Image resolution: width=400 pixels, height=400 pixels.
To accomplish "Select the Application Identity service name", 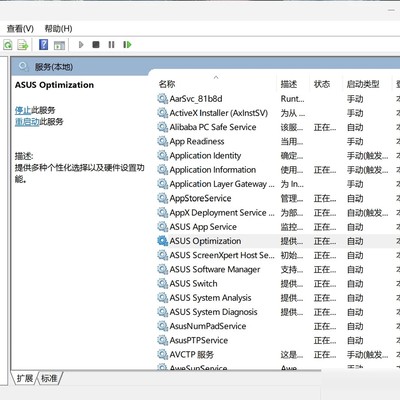I will pyautogui.click(x=205, y=155).
